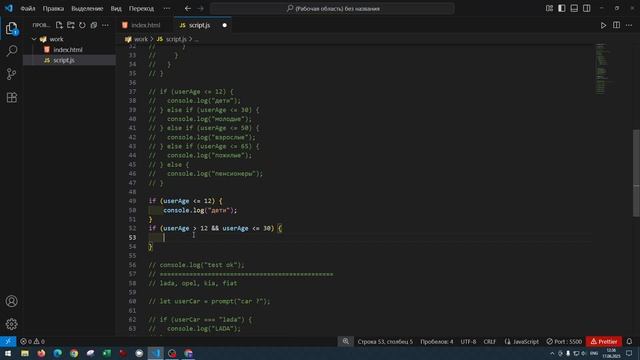Open the Вид menu
The height and width of the screenshot is (360, 640).
pos(116,9)
